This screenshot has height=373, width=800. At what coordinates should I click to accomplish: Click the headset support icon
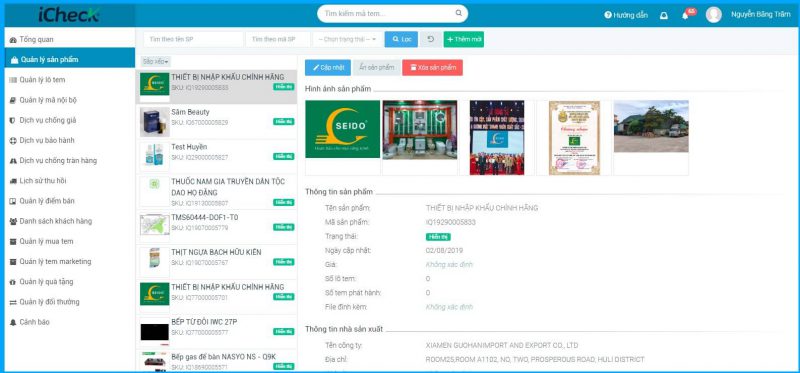pyautogui.click(x=664, y=15)
